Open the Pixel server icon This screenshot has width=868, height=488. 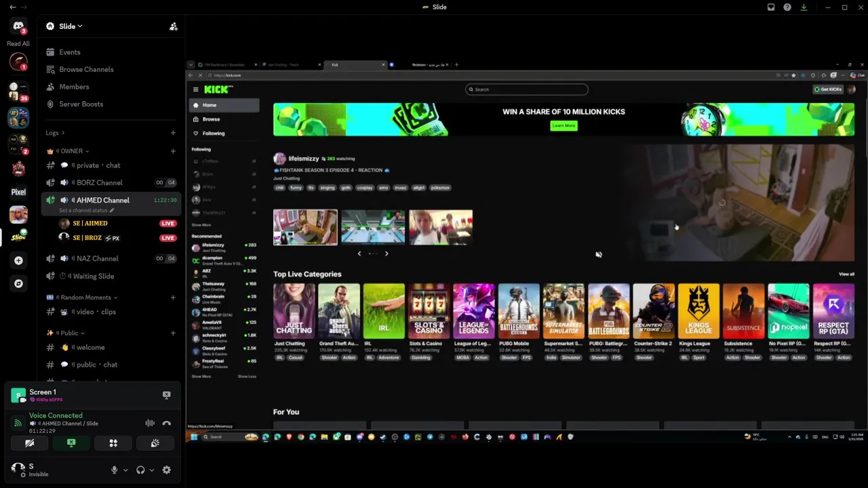pos(18,192)
